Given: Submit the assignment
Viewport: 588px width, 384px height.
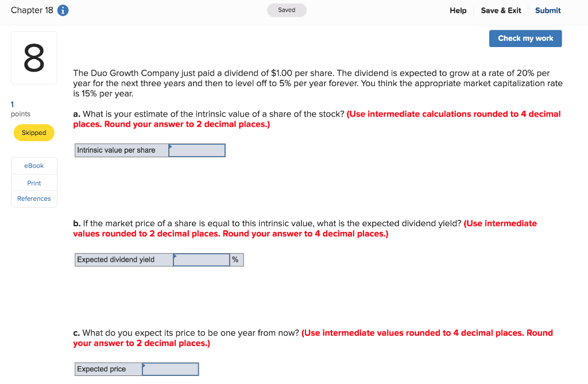Looking at the screenshot, I should click(547, 10).
